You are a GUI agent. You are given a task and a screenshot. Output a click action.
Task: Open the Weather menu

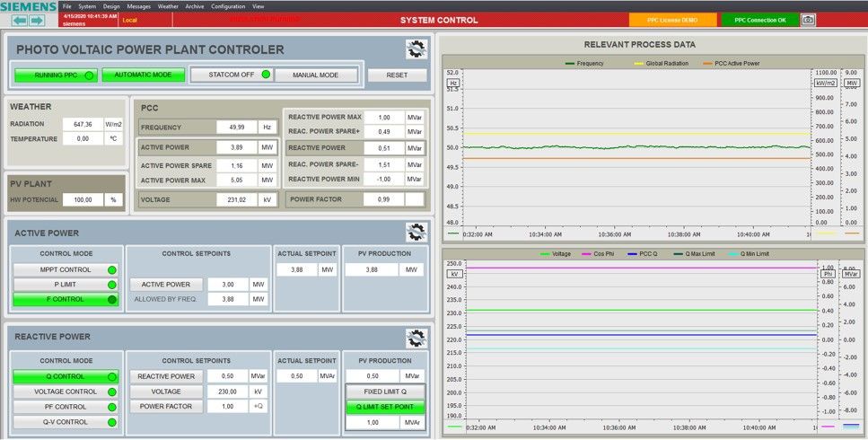tap(168, 6)
